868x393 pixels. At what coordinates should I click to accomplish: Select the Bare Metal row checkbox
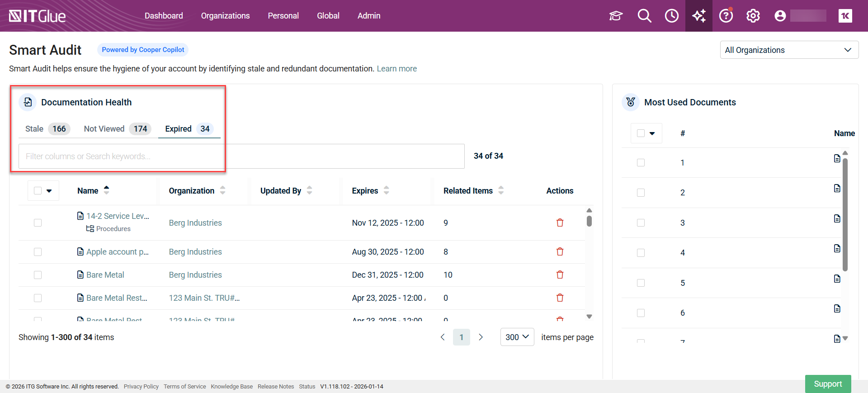(38, 275)
